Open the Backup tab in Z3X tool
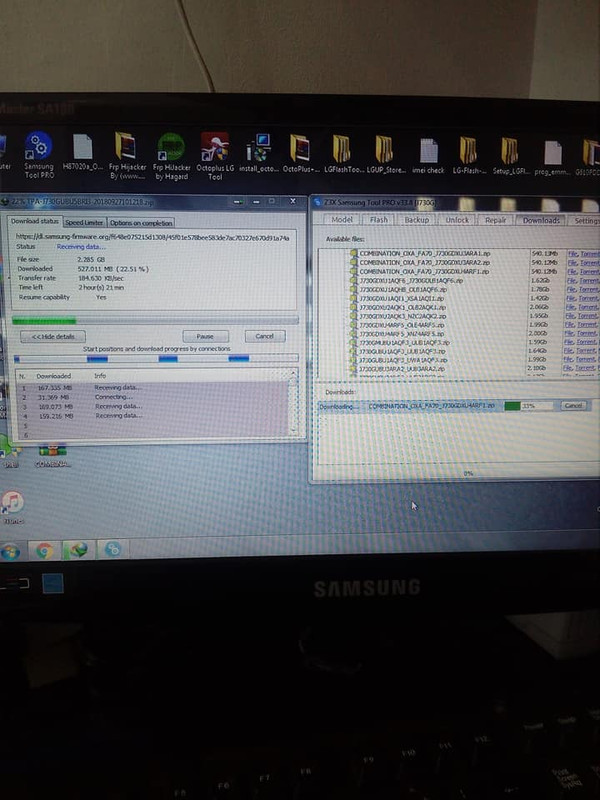 coord(417,220)
